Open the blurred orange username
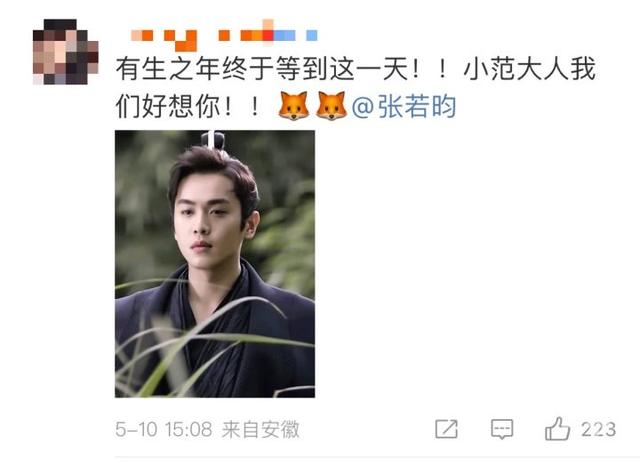 (224, 35)
